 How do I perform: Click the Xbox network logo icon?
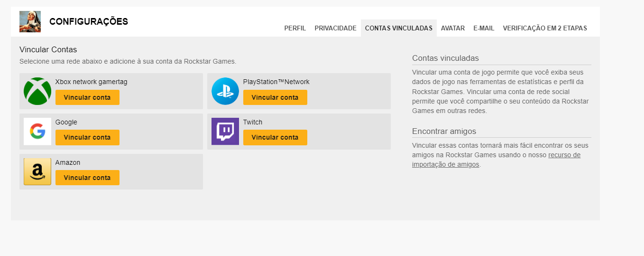(37, 91)
